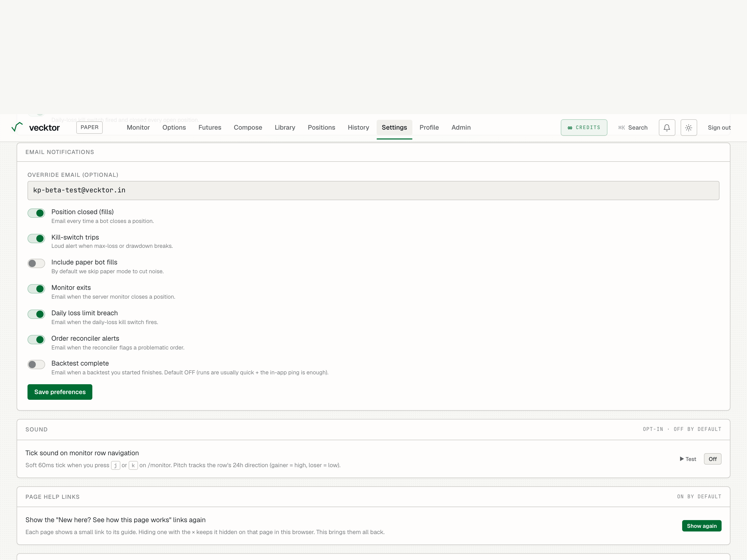Click the vecktor brand name
The height and width of the screenshot is (560, 747).
pos(44,128)
